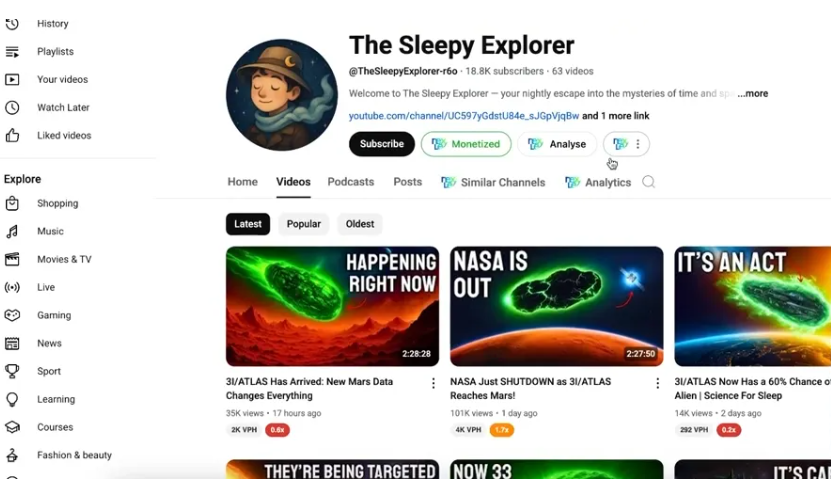Open the youtube.com/channel link
This screenshot has height=490, width=831.
click(x=464, y=116)
